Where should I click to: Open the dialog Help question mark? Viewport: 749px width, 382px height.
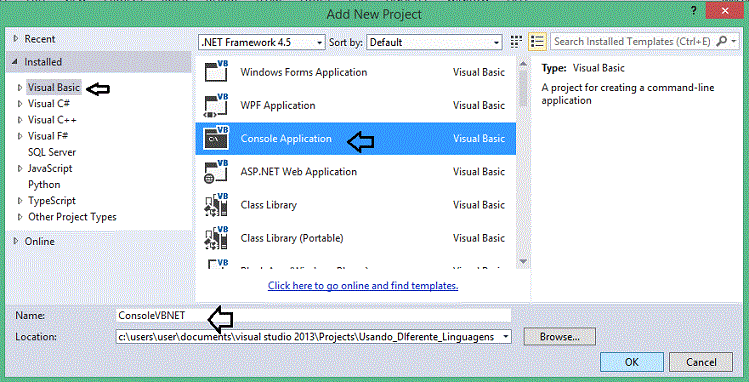694,11
